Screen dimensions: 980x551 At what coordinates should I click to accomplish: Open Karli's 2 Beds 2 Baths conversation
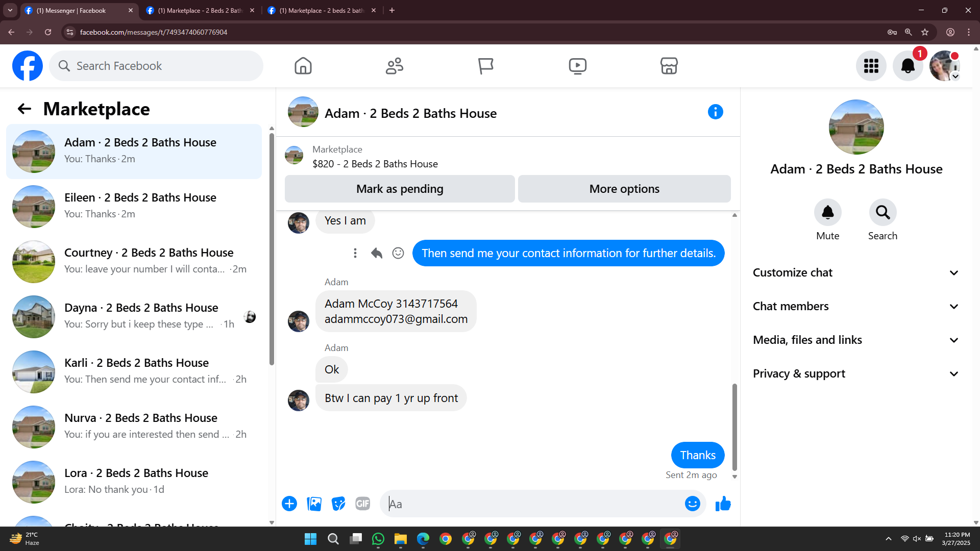[x=134, y=372]
